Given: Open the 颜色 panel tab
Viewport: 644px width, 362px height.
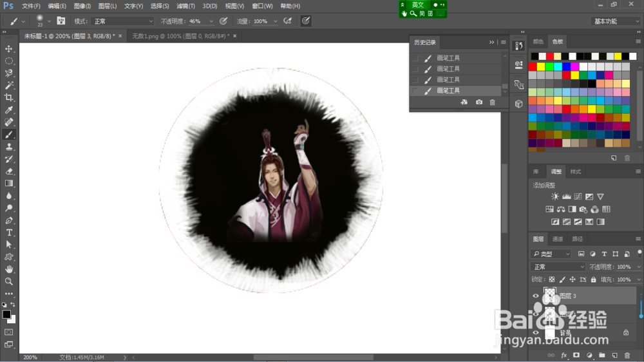Looking at the screenshot, I should click(x=538, y=41).
